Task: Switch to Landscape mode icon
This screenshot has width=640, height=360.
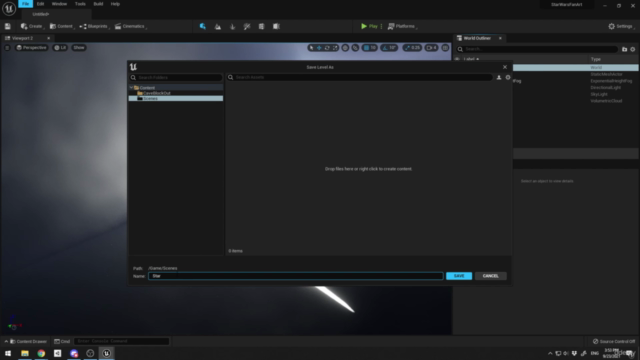Action: [x=218, y=26]
